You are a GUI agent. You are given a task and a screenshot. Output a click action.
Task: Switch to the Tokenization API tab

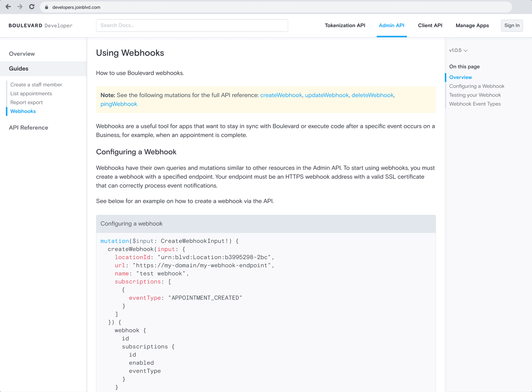[x=345, y=25]
